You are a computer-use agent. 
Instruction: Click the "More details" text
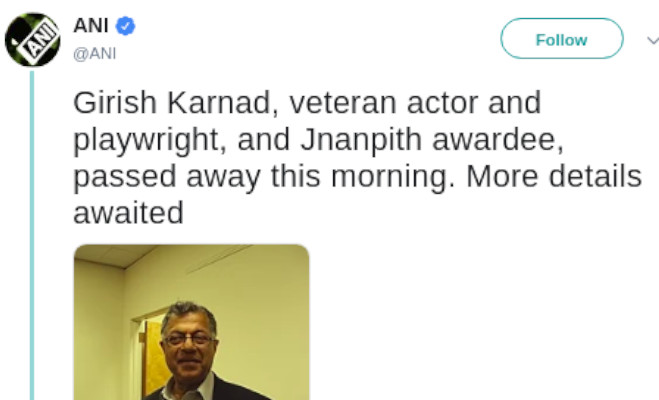[551, 177]
